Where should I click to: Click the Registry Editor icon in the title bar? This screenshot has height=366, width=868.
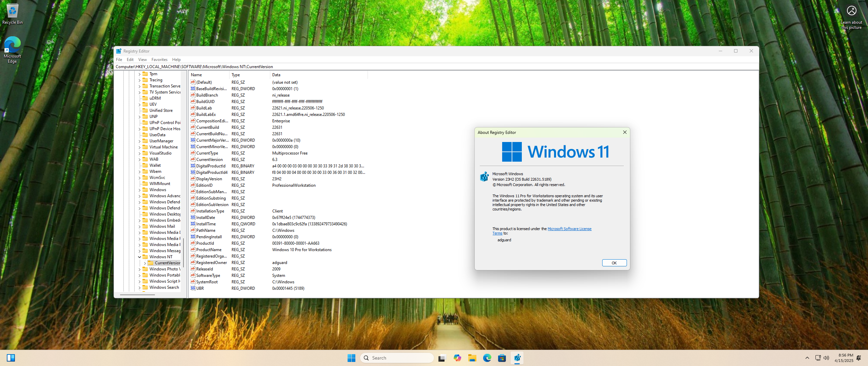[119, 51]
